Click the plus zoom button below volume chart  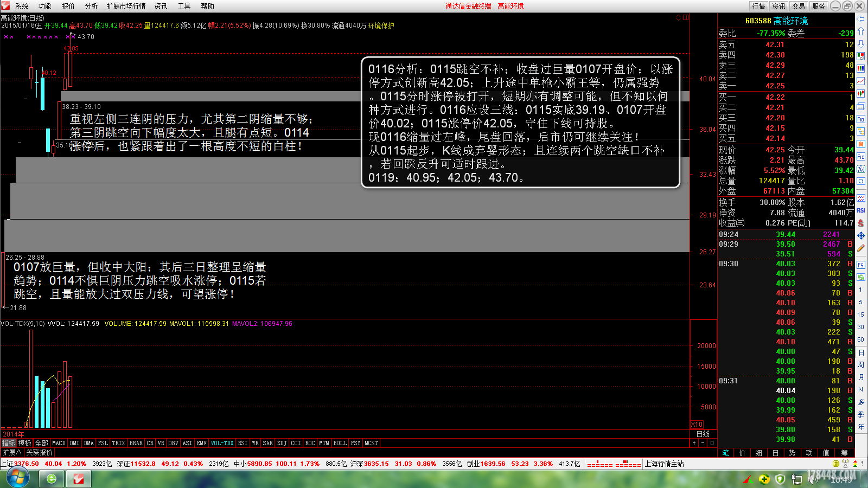tap(694, 443)
